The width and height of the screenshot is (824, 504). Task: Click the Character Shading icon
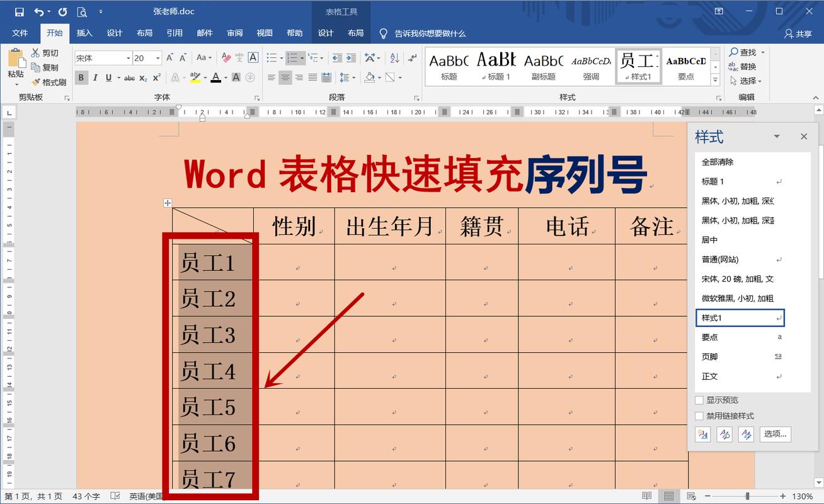(236, 77)
